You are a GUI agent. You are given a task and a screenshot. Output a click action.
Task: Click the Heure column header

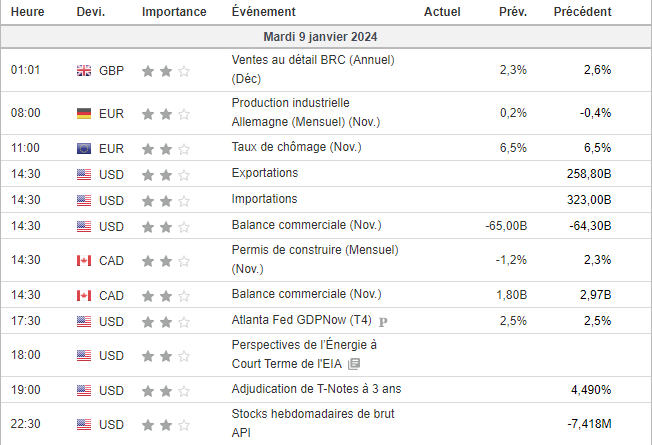[28, 12]
